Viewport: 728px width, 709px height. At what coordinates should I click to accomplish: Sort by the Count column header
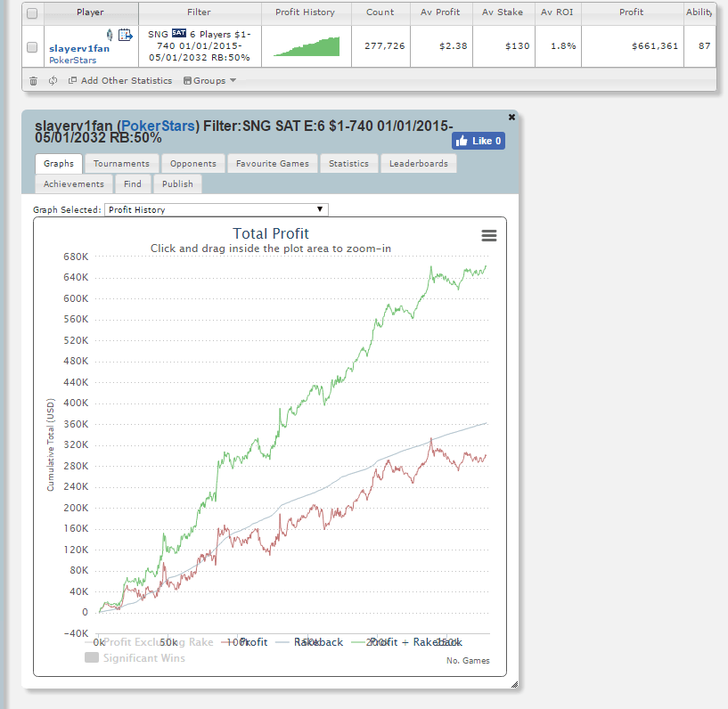coord(380,12)
